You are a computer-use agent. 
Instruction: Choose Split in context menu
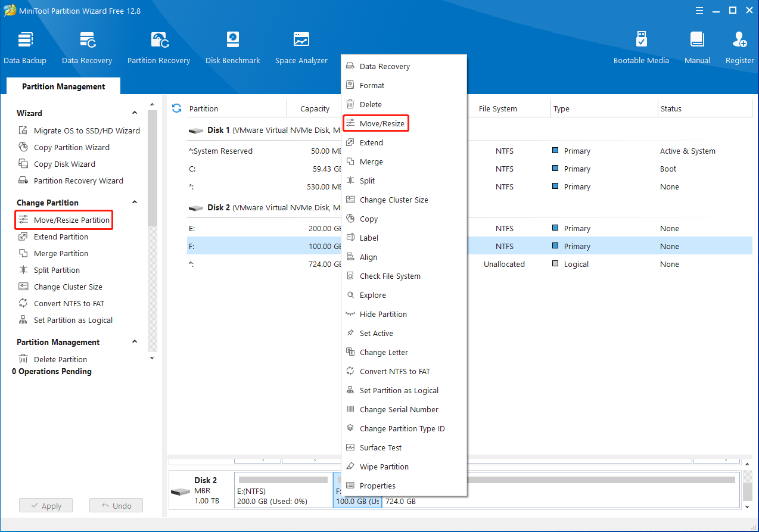coord(404,181)
